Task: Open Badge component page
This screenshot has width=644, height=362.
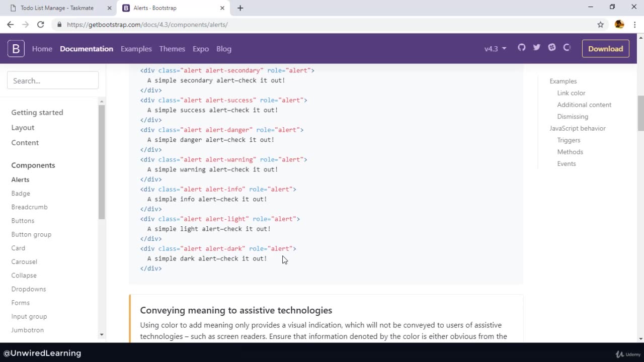Action: 21,193
